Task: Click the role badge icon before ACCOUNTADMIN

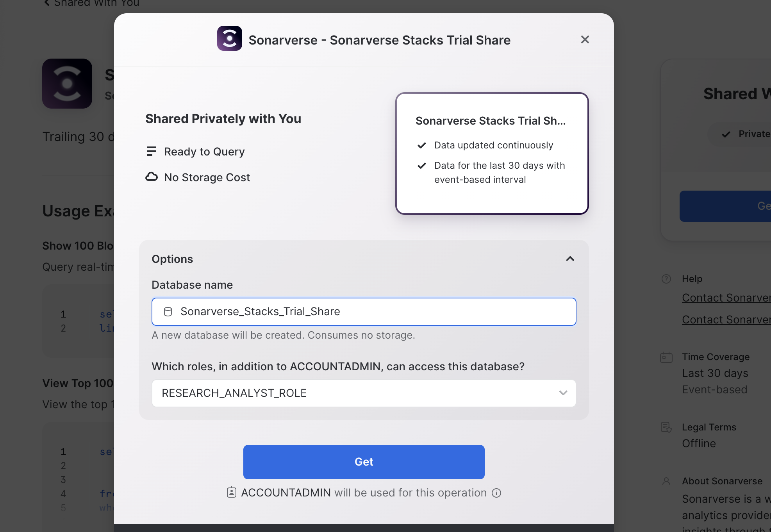Action: point(231,493)
